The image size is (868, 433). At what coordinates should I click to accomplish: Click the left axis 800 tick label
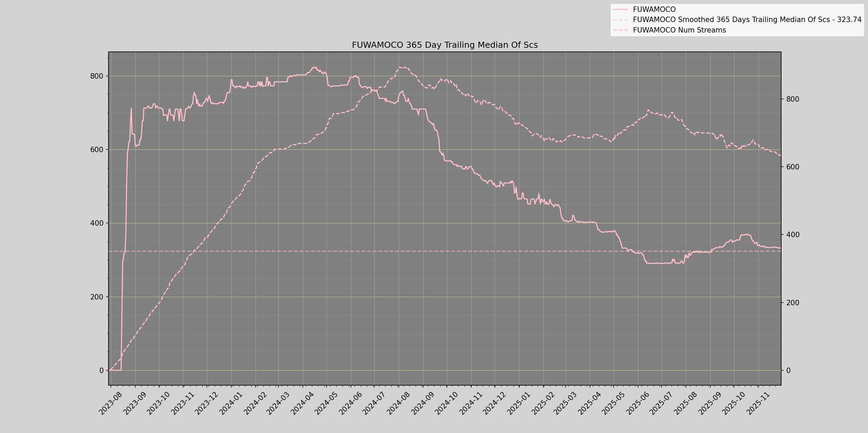coord(97,76)
